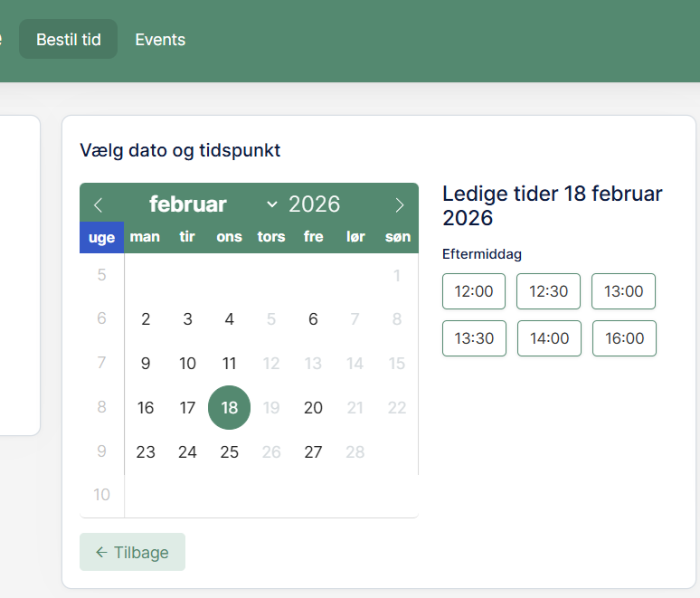
Task: Select the 16:00 time slot
Action: [624, 338]
